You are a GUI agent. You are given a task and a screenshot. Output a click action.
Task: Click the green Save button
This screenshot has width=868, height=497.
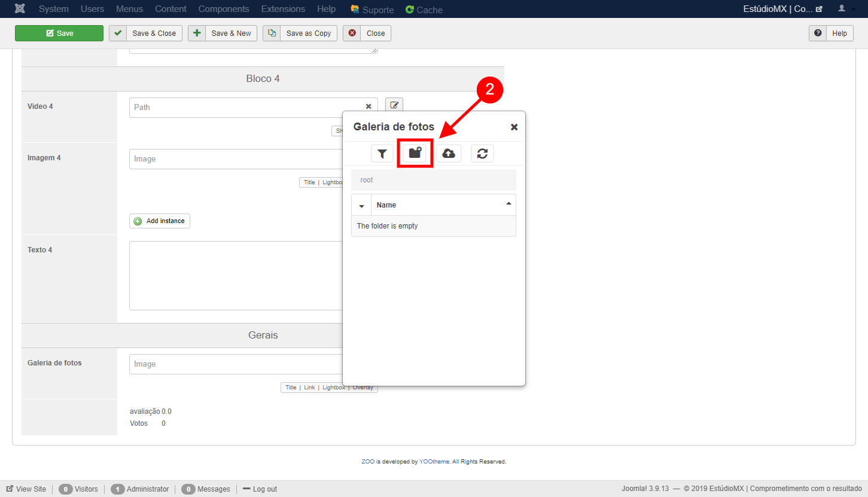coord(59,33)
